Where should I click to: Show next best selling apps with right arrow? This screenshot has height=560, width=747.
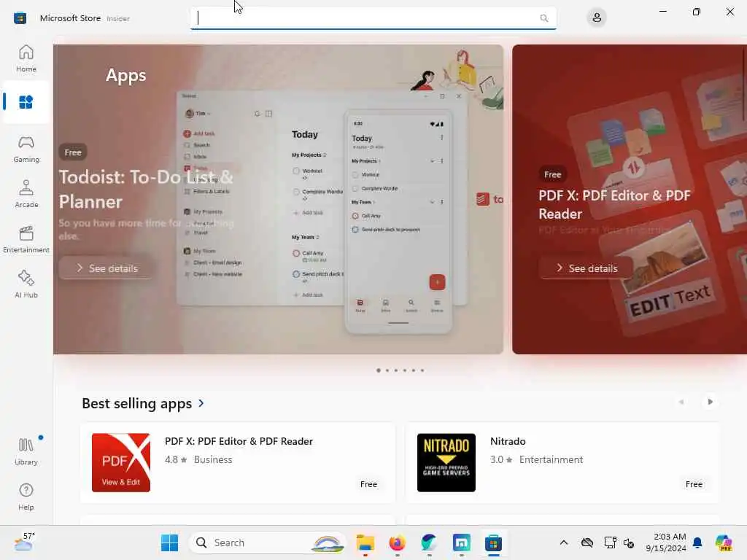(710, 402)
